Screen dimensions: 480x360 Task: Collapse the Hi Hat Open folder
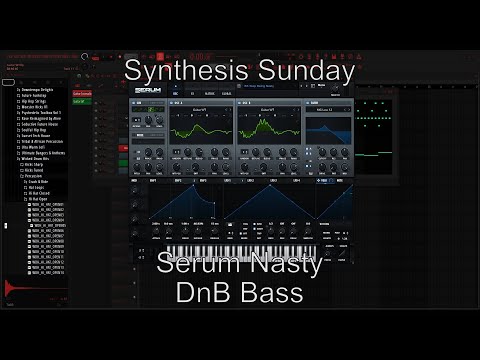[35, 199]
